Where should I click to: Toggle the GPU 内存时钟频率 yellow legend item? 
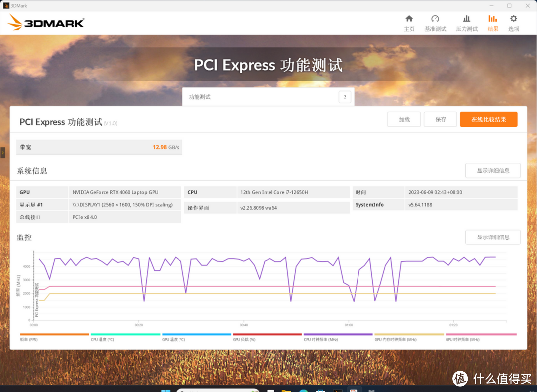[409, 337]
